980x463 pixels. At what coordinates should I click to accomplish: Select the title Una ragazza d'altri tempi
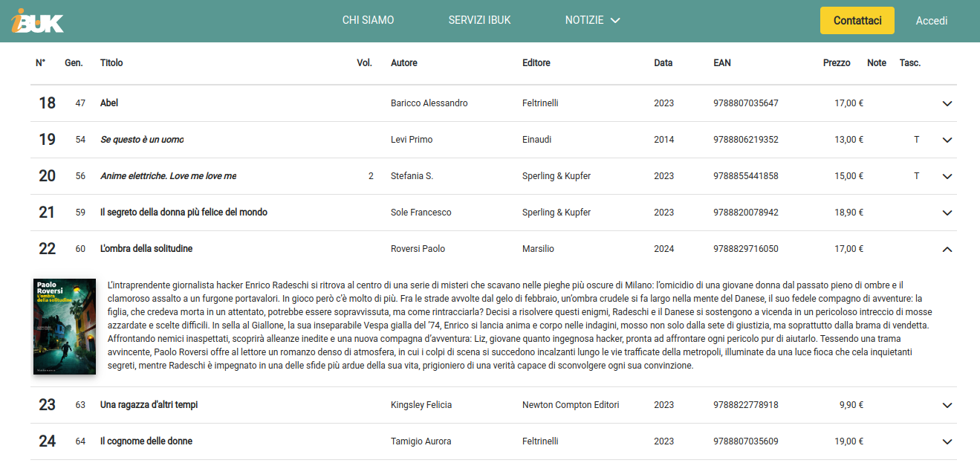149,405
